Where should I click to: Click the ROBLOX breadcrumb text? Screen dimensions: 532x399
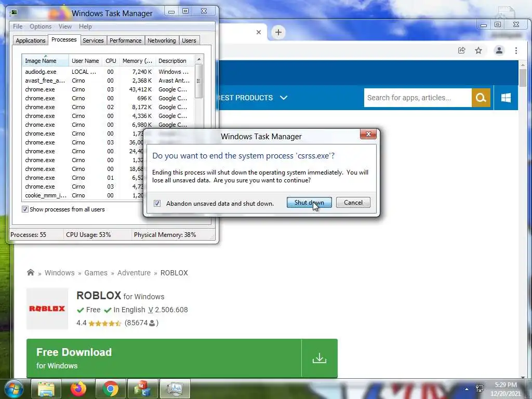pyautogui.click(x=174, y=273)
